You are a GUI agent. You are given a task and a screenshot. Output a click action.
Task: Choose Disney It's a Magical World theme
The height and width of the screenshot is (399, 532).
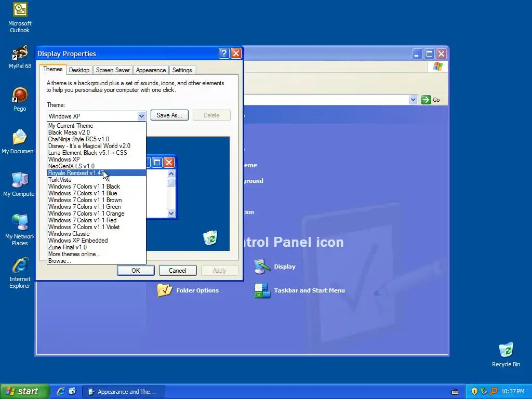97,146
